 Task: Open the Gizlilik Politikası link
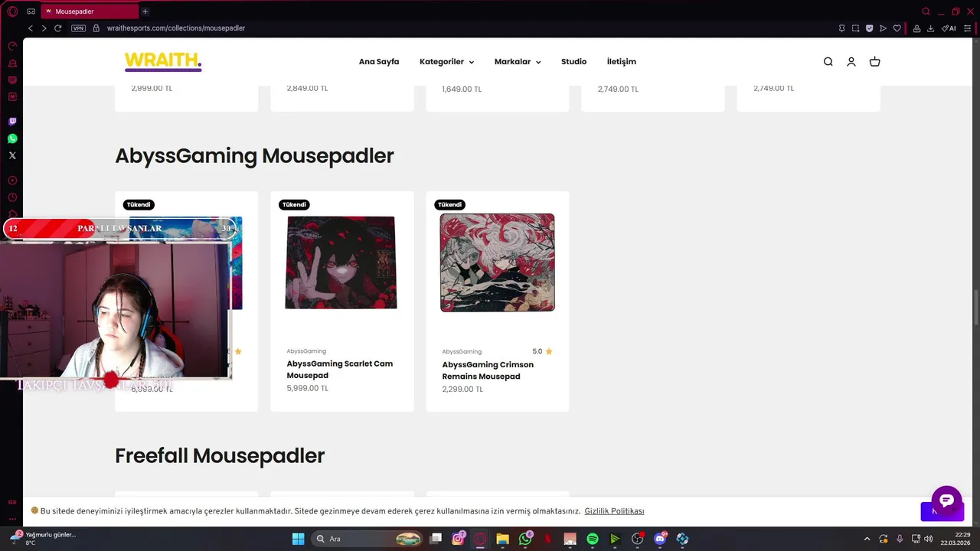(614, 511)
